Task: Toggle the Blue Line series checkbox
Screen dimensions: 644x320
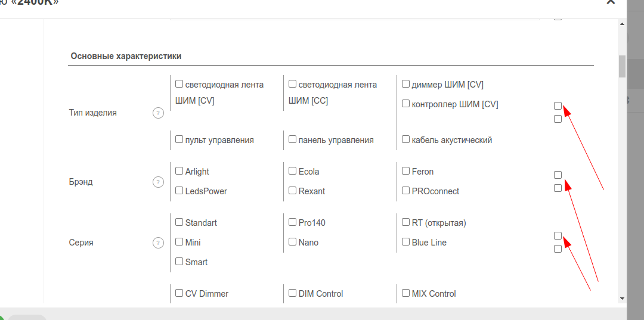Action: coord(406,242)
